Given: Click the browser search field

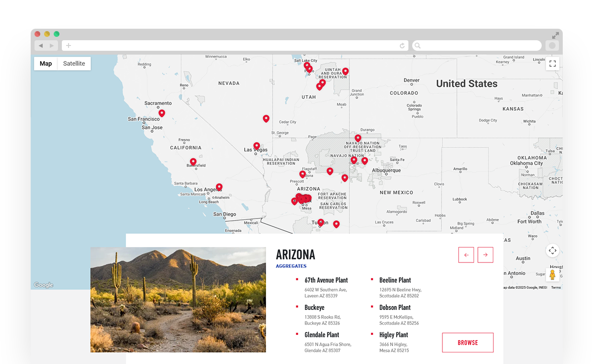Looking at the screenshot, I should pyautogui.click(x=477, y=45).
